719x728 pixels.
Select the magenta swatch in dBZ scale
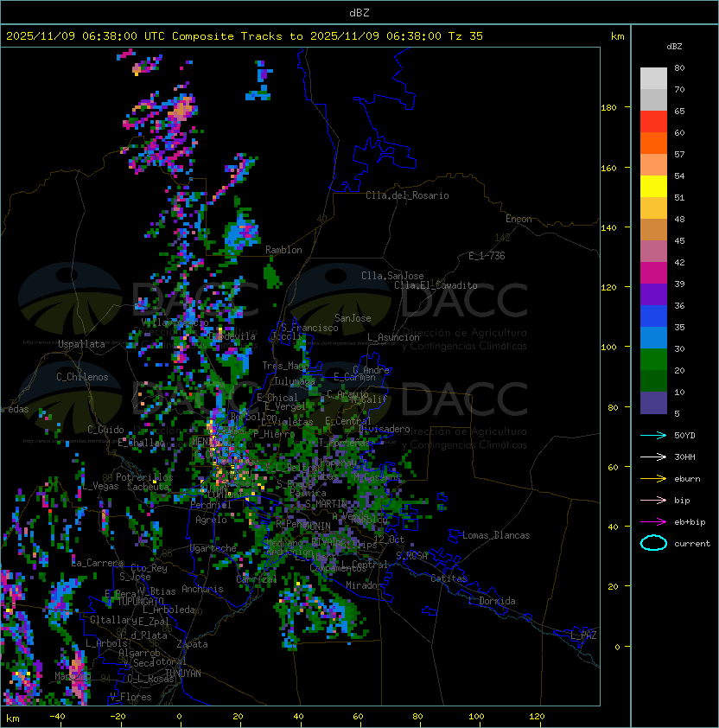coord(653,273)
